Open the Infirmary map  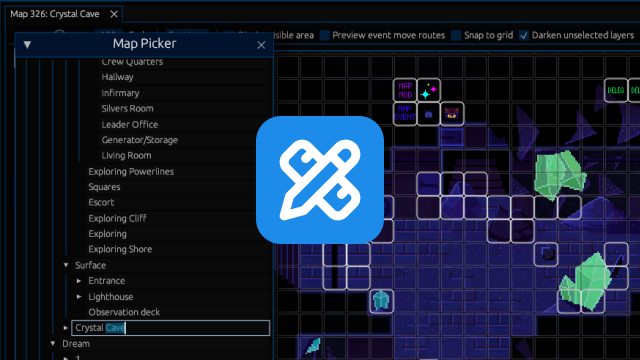(x=120, y=93)
